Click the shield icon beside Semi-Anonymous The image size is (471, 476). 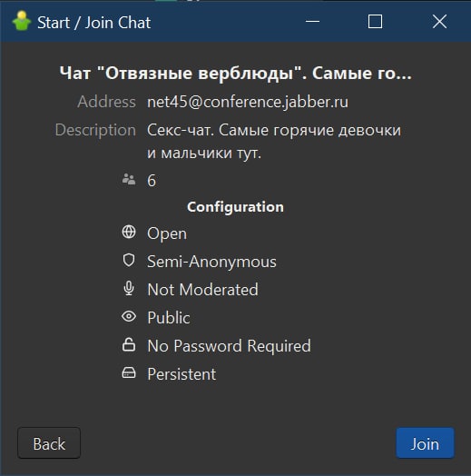tap(129, 260)
